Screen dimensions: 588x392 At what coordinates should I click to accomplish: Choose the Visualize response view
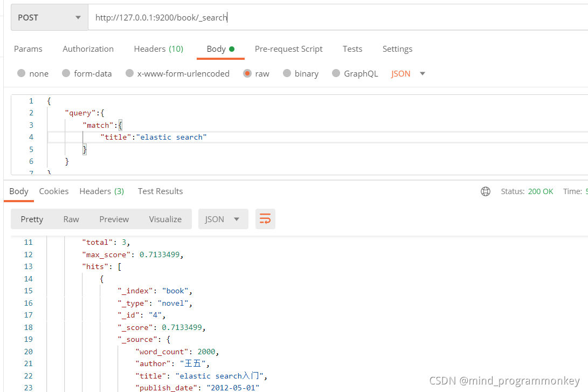point(165,219)
